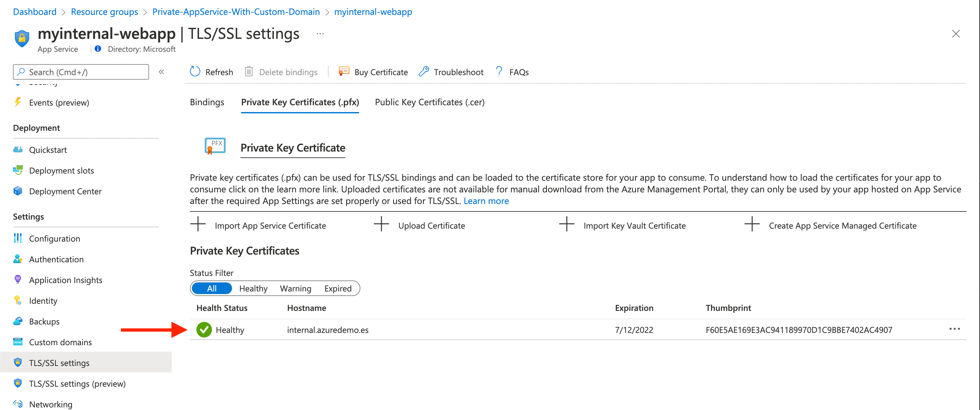
Task: Go to Dashboard breadcrumb link
Action: pyautogui.click(x=35, y=11)
